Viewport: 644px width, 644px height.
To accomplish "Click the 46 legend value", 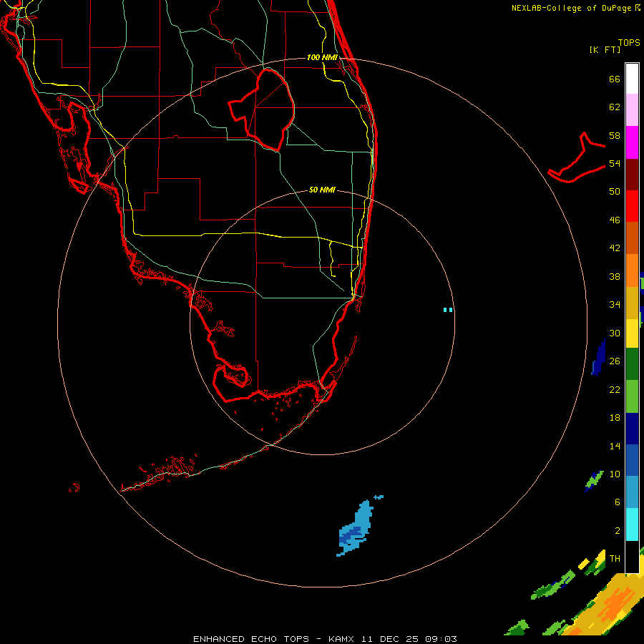I will pyautogui.click(x=615, y=220).
